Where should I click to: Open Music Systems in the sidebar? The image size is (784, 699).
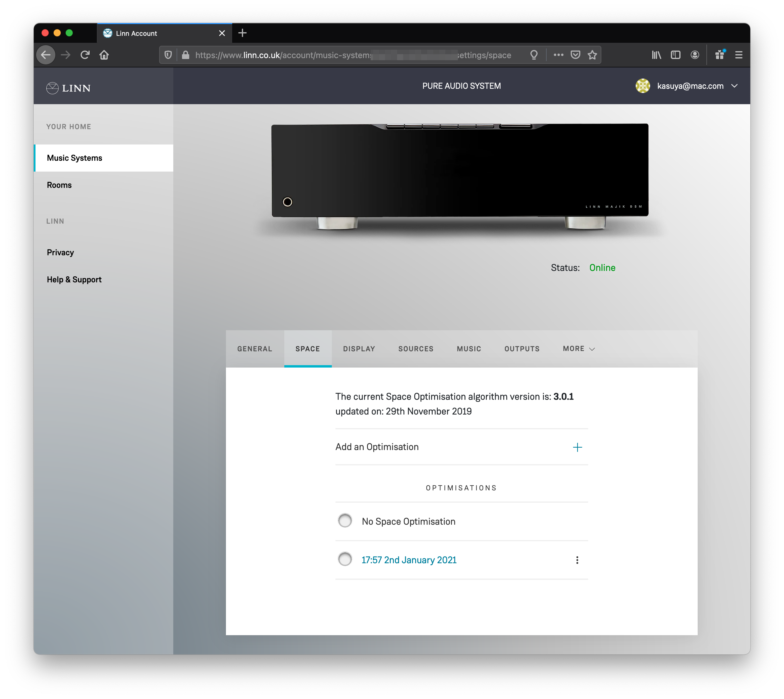103,158
